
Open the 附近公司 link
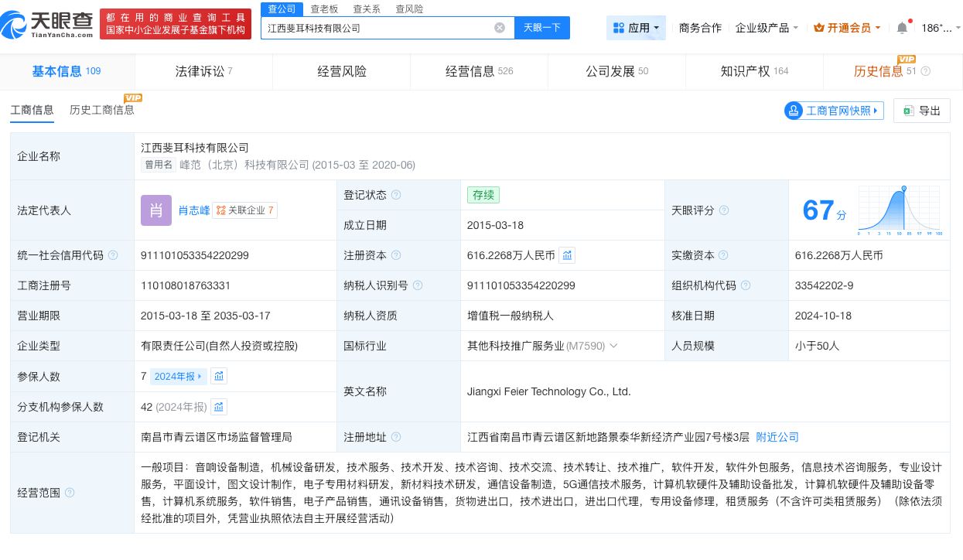(x=777, y=437)
